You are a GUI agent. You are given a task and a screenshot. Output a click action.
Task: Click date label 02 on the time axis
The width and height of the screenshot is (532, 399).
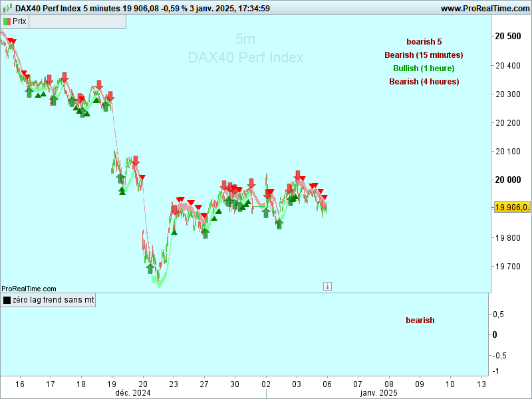[x=266, y=384]
